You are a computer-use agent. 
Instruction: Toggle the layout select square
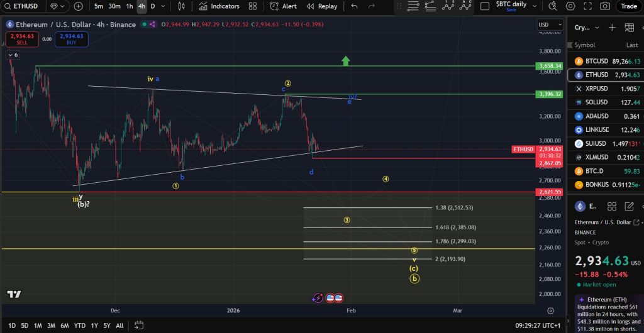coord(485,6)
